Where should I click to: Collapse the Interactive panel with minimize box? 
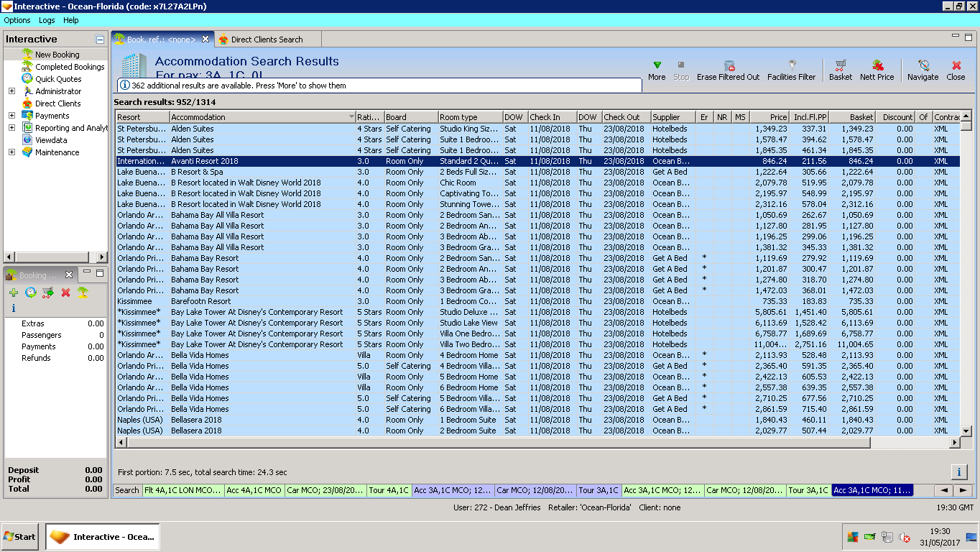point(100,40)
